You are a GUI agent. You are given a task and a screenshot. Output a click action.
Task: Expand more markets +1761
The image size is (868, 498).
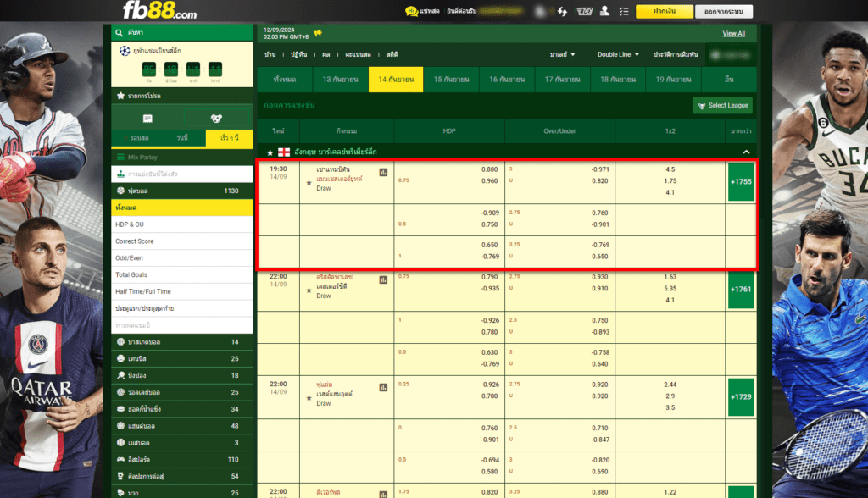[x=741, y=289]
